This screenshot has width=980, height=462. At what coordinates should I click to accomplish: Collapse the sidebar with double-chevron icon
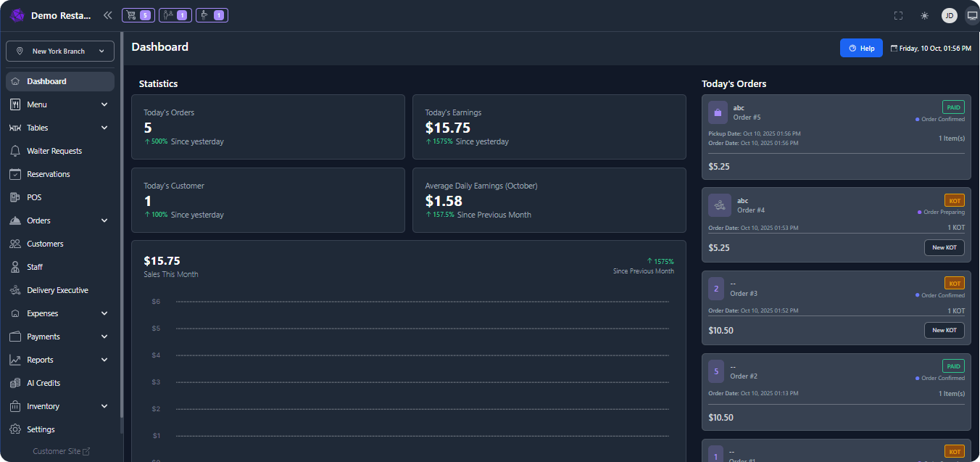coord(107,15)
